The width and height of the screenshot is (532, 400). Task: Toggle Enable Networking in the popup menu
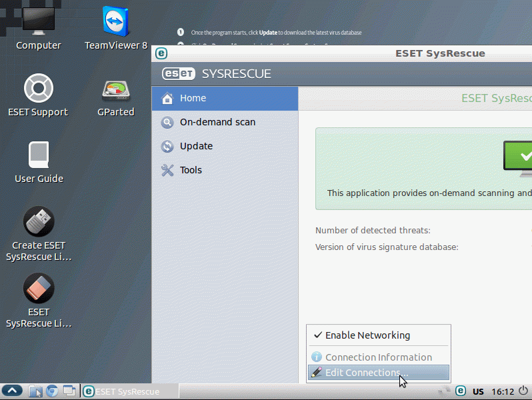(x=379, y=335)
